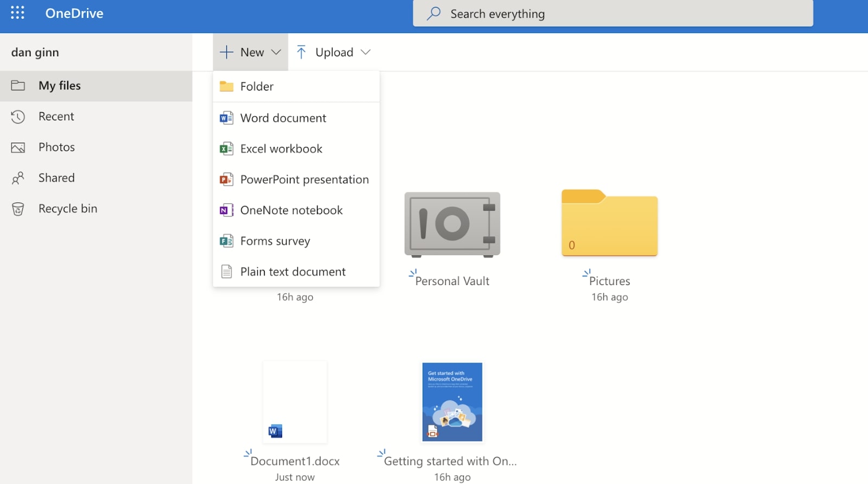Image resolution: width=868 pixels, height=484 pixels.
Task: Click the OneNote icon in New menu
Action: pyautogui.click(x=226, y=210)
